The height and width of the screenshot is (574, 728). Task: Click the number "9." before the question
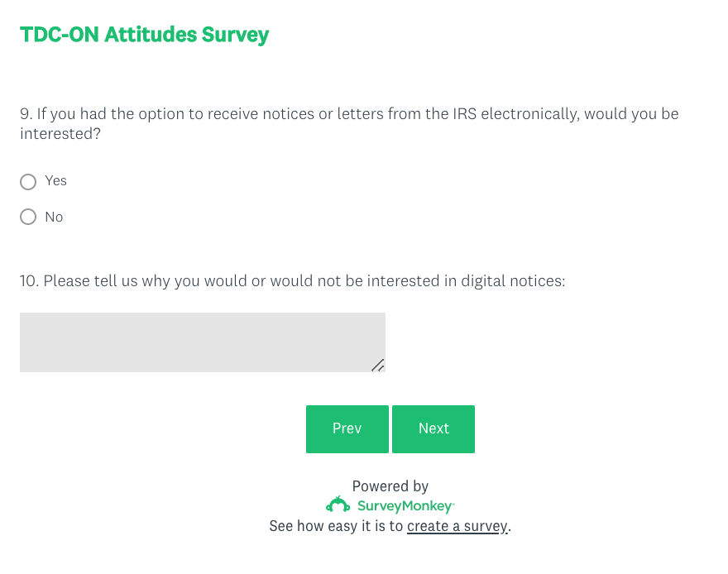coord(26,114)
